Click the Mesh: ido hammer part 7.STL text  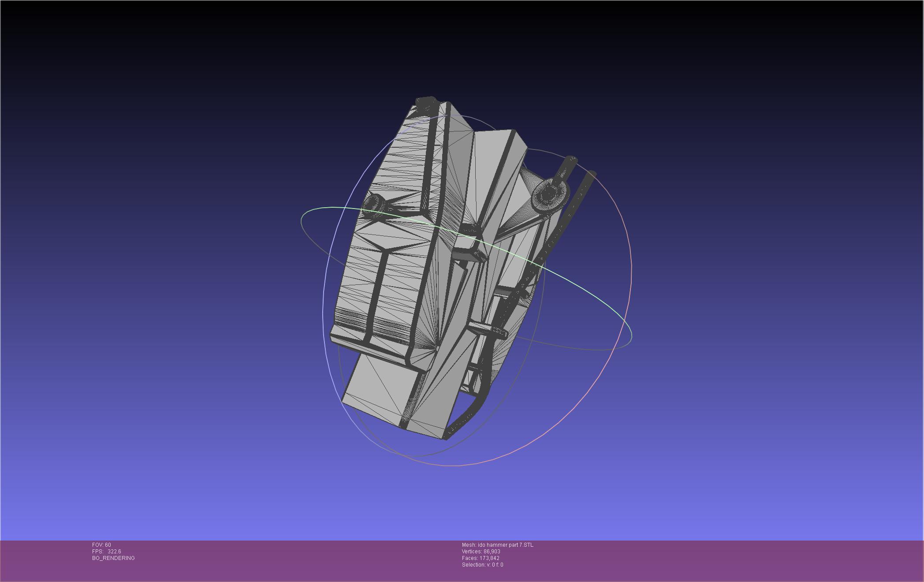[x=497, y=545]
